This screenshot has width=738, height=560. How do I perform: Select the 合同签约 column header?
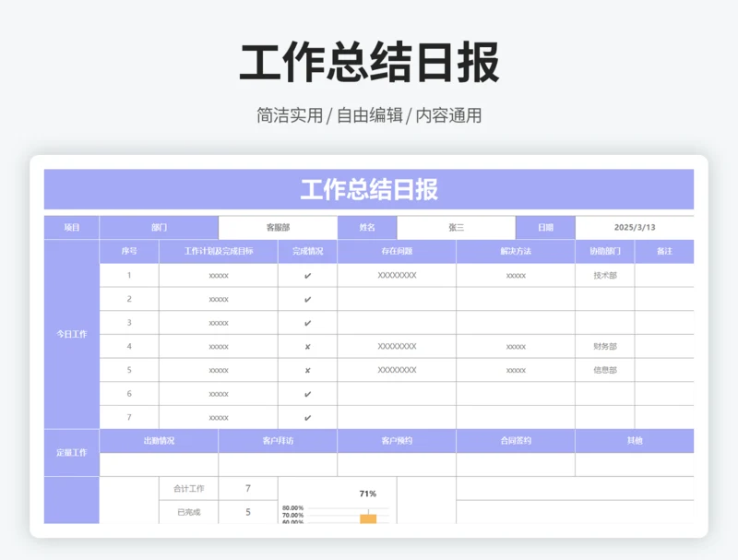pos(516,441)
